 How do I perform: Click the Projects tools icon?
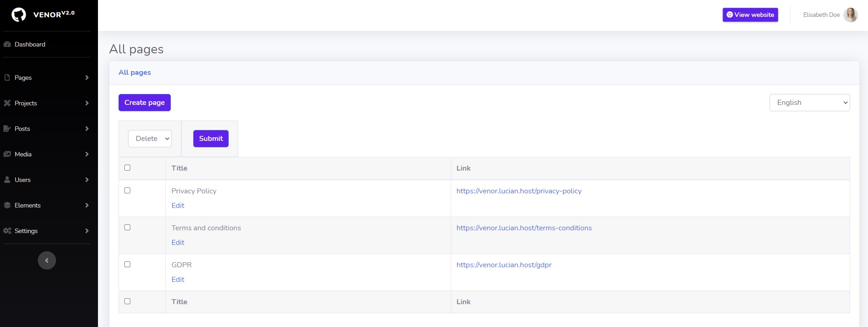tap(7, 103)
